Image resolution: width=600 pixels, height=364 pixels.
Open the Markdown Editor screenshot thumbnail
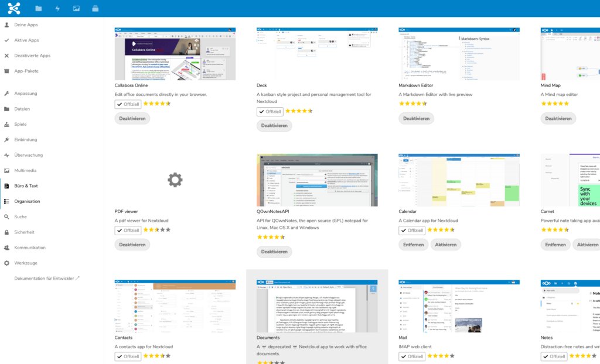coord(459,54)
